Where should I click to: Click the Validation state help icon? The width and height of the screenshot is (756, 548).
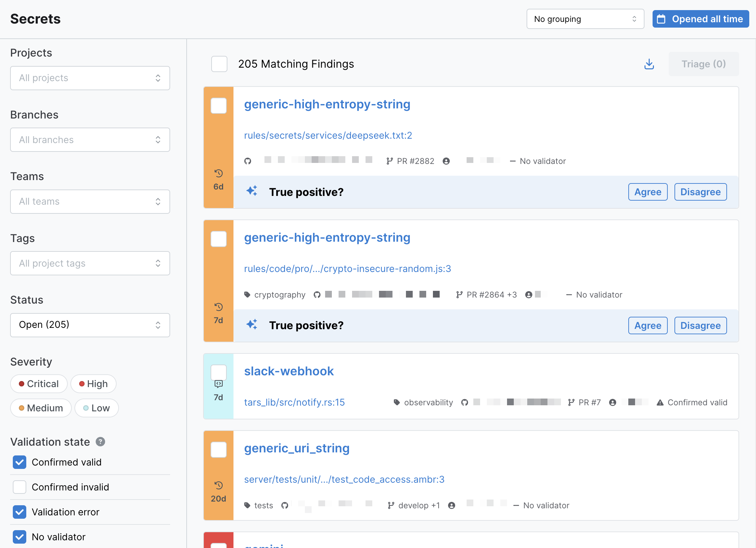coord(100,442)
